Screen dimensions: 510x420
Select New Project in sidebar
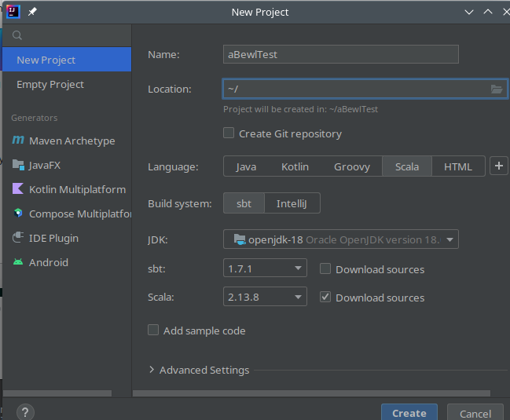67,60
